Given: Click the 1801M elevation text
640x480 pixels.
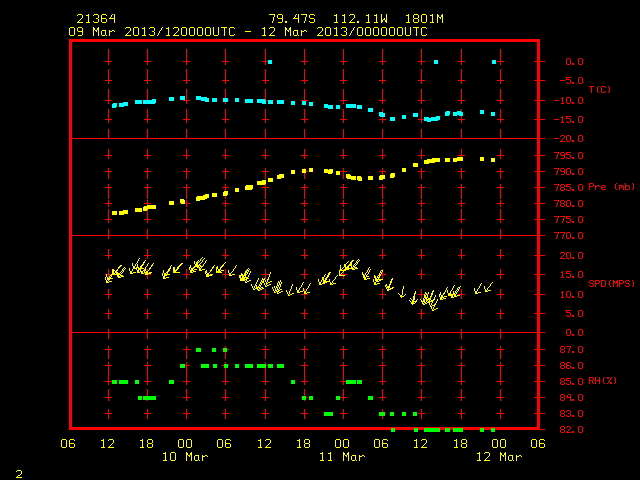Looking at the screenshot, I should (424, 19).
